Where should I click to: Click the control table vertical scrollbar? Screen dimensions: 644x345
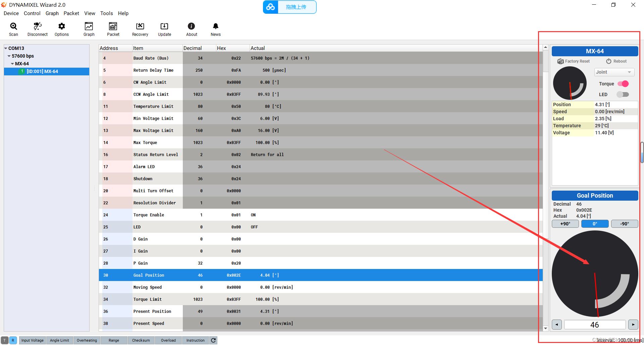(x=545, y=188)
